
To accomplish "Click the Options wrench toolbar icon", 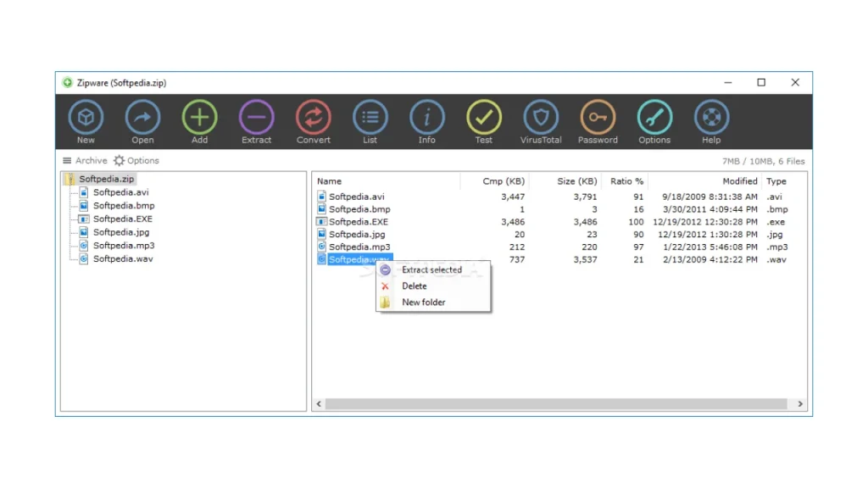I will 654,117.
